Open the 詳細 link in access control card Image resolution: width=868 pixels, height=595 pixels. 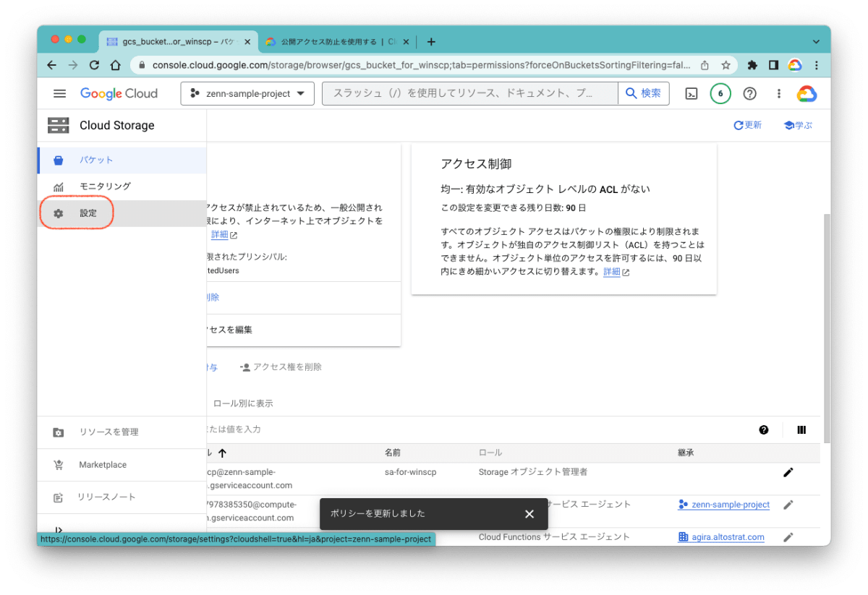tap(612, 272)
